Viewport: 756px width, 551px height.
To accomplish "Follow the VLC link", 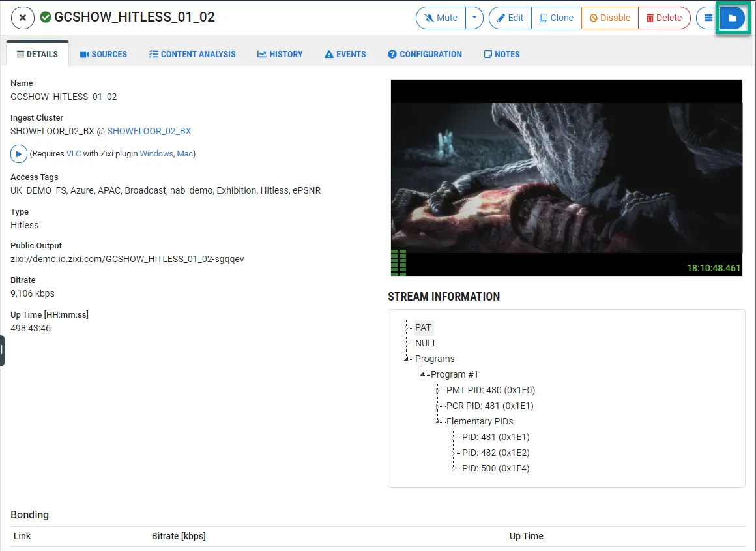I will 73,153.
